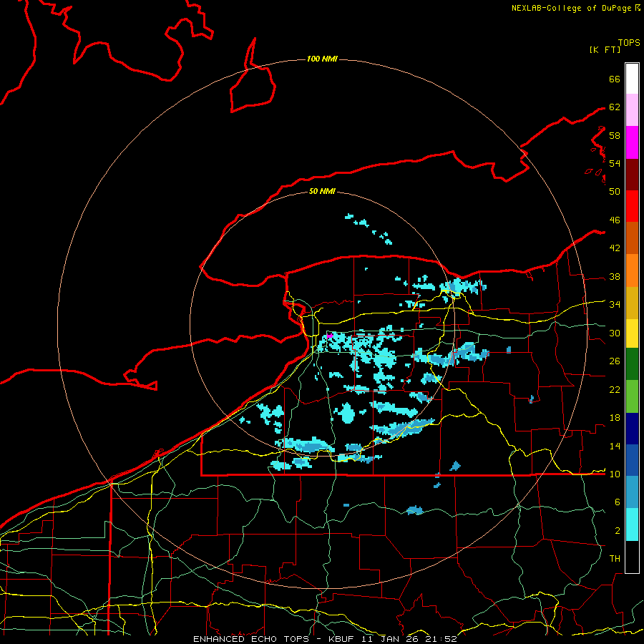Click the legend value 66

click(x=615, y=79)
